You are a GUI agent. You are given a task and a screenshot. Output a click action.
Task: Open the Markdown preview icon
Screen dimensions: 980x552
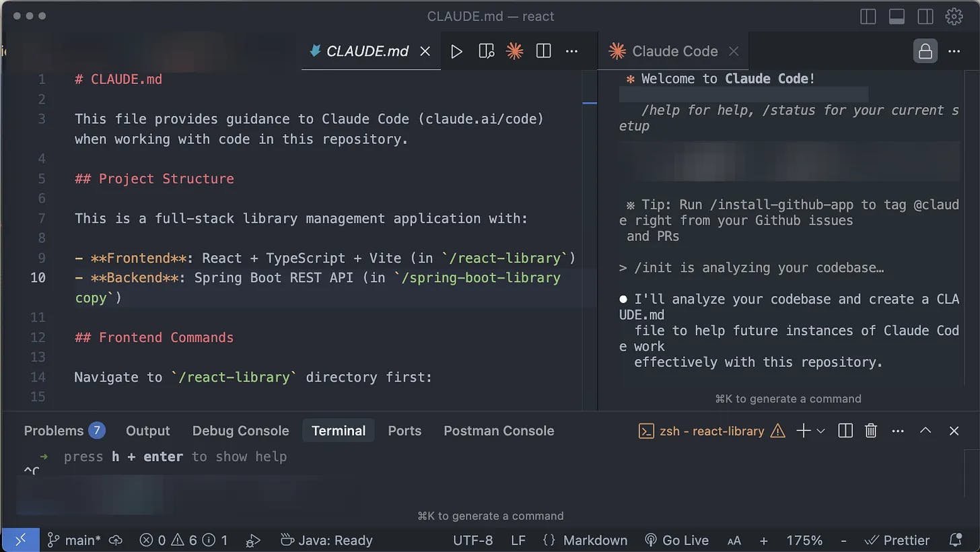486,50
